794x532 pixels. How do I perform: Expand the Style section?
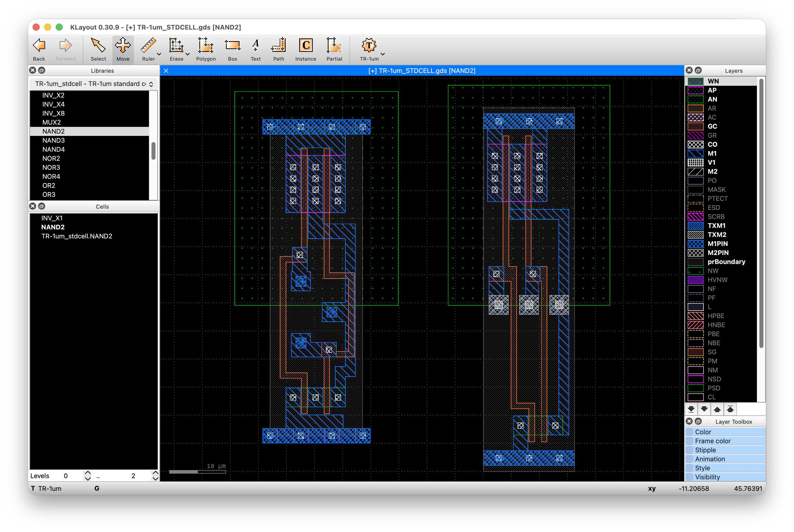[x=725, y=468]
